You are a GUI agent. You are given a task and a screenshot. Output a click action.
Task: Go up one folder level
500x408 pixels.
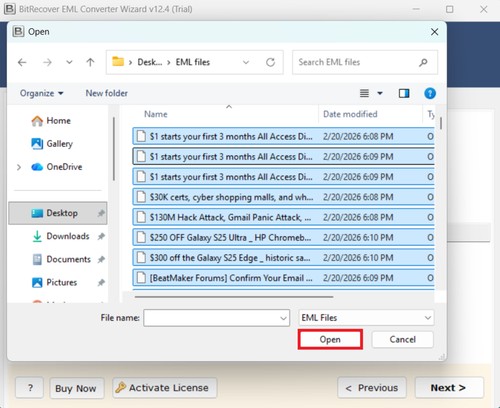click(x=90, y=62)
